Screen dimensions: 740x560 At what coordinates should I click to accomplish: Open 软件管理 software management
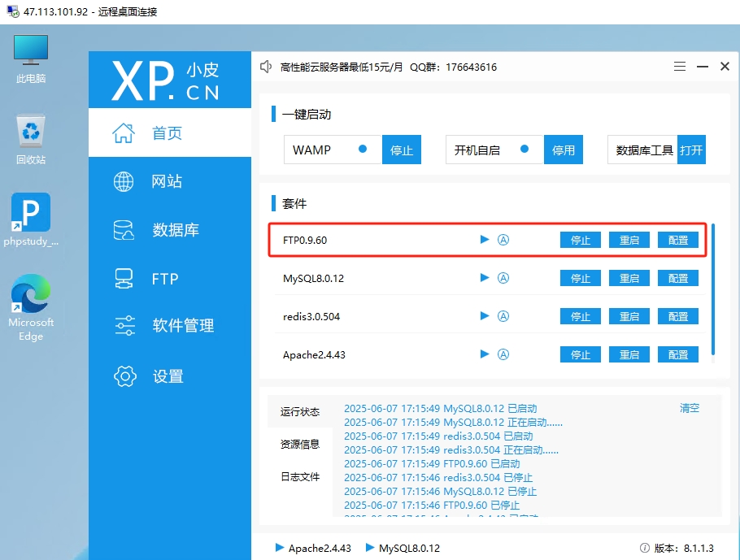(170, 326)
